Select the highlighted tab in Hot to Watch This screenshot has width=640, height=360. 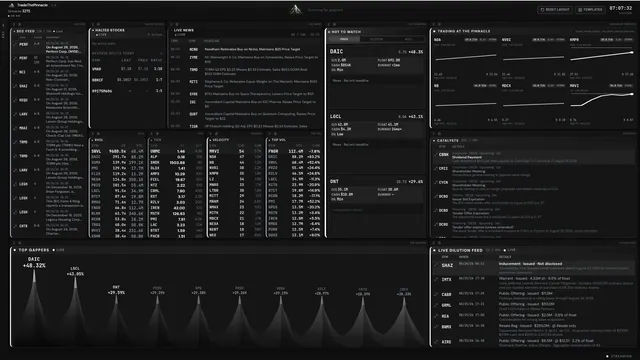(344, 39)
